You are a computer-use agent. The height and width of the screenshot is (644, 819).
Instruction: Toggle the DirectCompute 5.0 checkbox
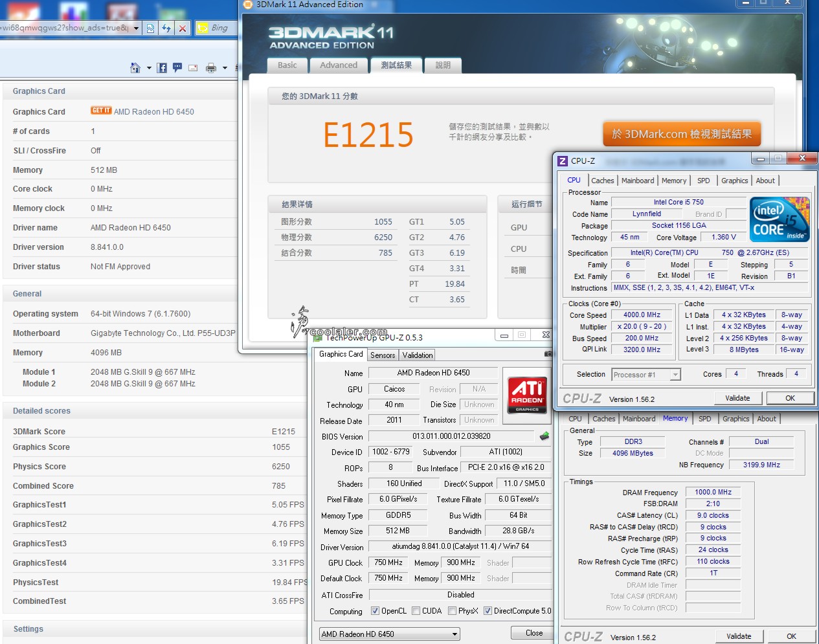click(488, 611)
